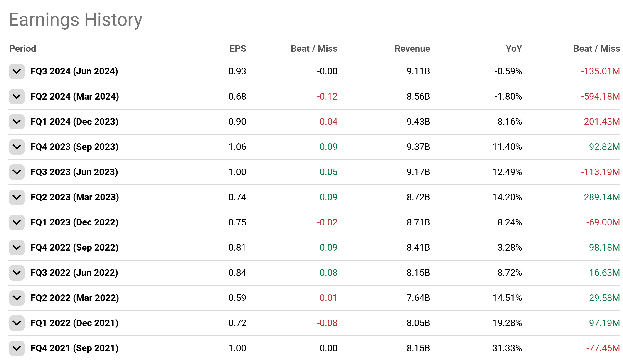
Task: Click chevron beside FQ1 2024 (Dec 2023)
Action: [x=17, y=122]
